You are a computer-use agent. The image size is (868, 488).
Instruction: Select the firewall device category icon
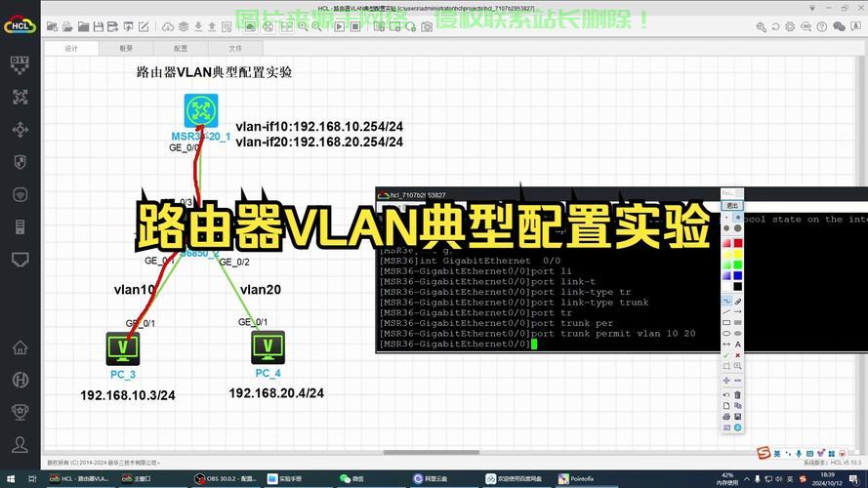[x=20, y=162]
